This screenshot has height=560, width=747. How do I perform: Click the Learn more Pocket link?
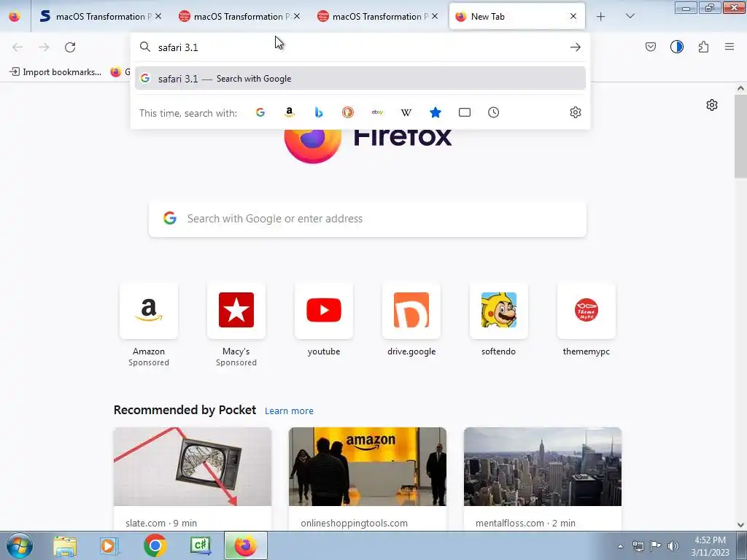point(289,411)
